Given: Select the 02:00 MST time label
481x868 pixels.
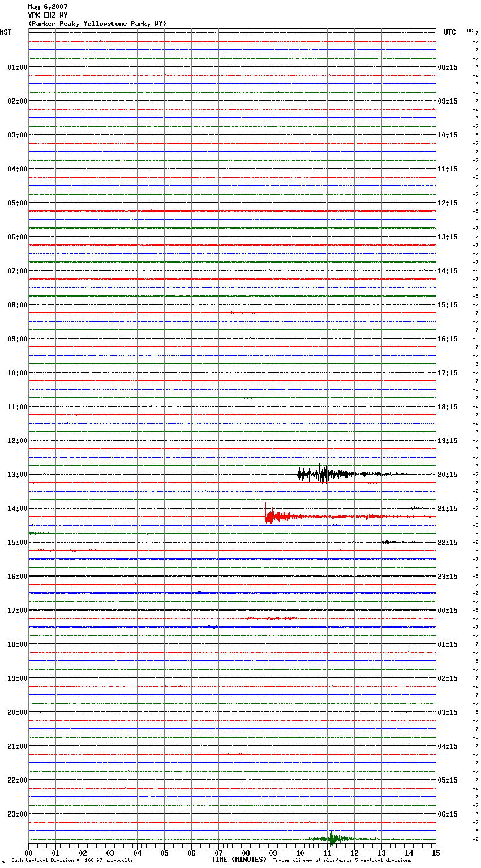Looking at the screenshot, I should click(x=17, y=101).
